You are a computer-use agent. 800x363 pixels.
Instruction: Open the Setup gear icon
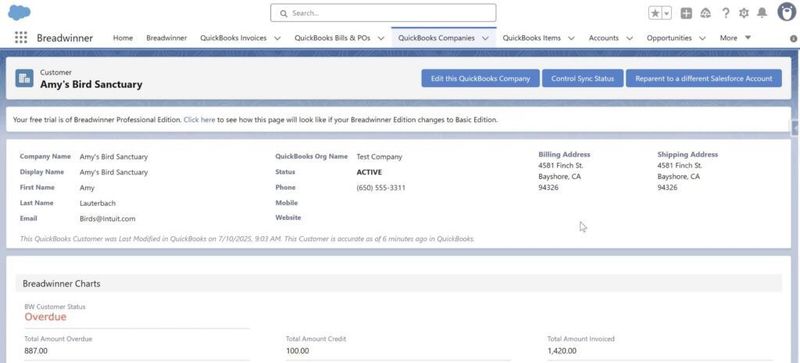[x=743, y=13]
